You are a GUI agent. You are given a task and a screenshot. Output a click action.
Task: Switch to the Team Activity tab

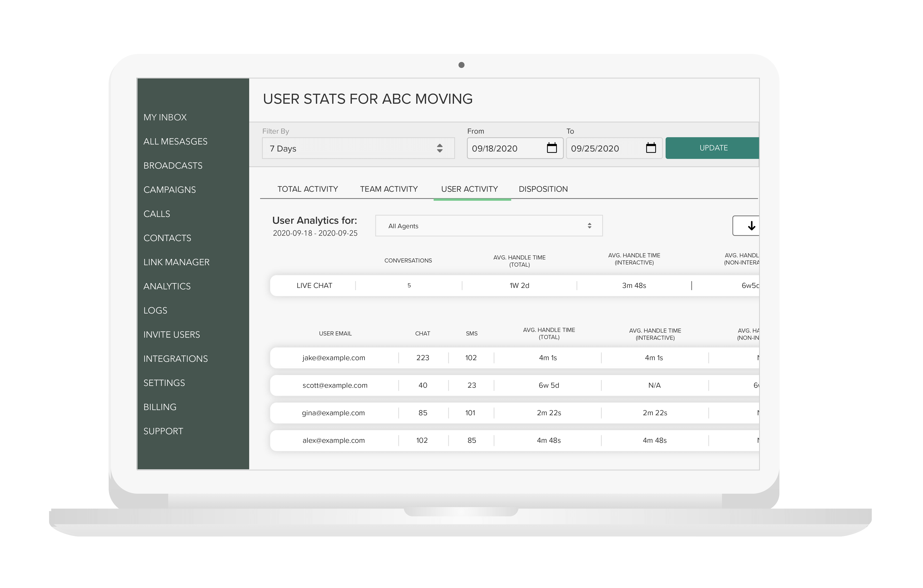[x=389, y=189]
